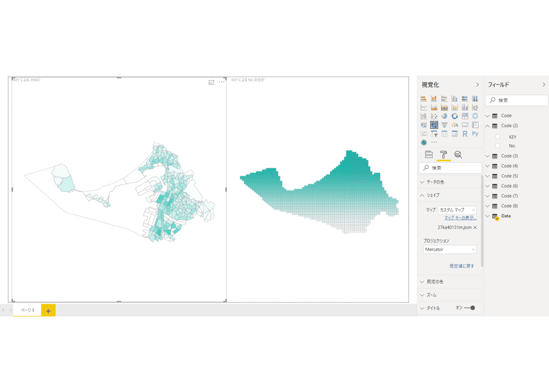Choose the scatter chart visual

tap(434, 116)
